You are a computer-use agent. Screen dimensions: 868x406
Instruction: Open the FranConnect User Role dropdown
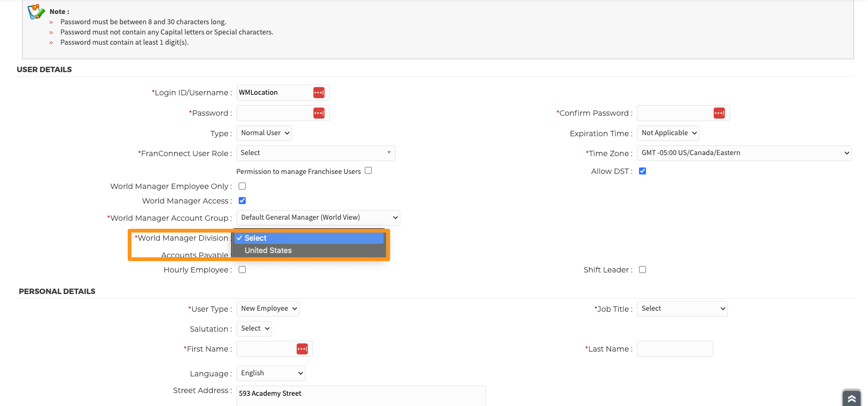point(316,153)
